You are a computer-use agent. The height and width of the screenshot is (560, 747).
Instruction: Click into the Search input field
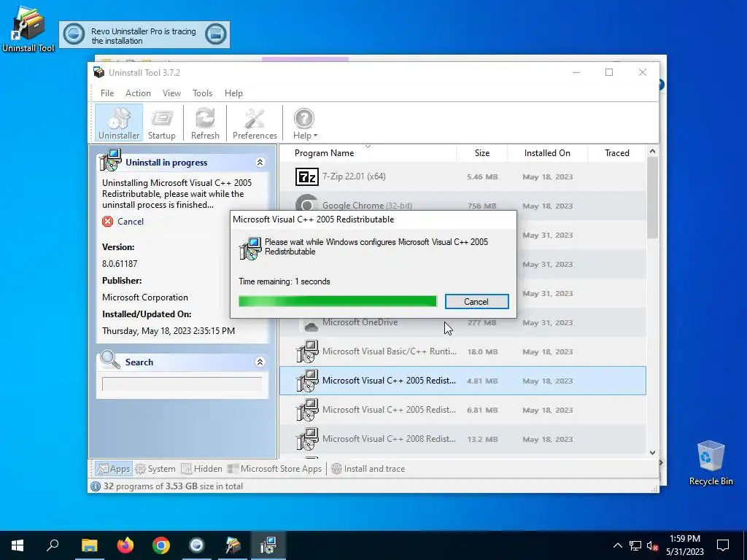pos(182,384)
